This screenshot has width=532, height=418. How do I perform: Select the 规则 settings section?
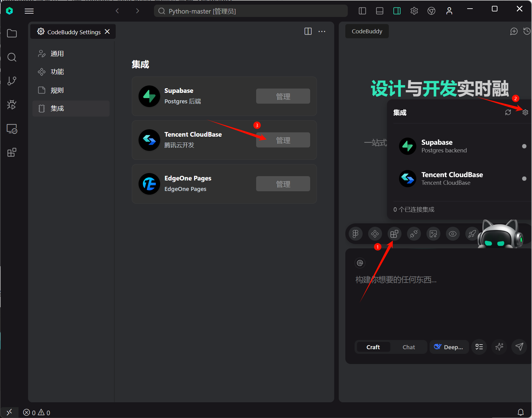pyautogui.click(x=57, y=90)
